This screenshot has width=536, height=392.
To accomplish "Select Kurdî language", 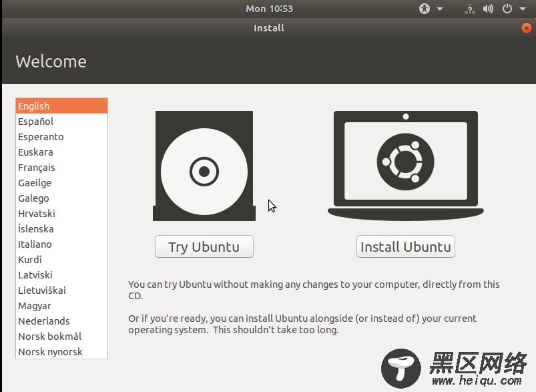I will click(61, 260).
